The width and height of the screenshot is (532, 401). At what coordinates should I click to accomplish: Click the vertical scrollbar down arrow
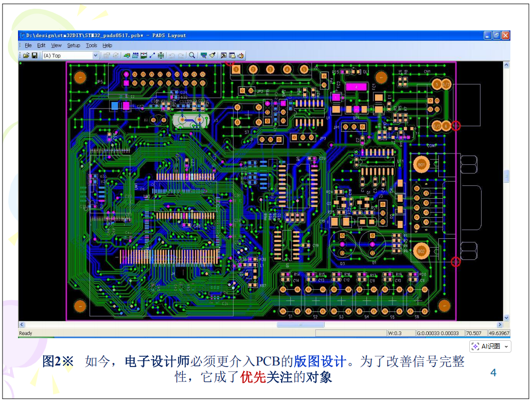pyautogui.click(x=506, y=318)
